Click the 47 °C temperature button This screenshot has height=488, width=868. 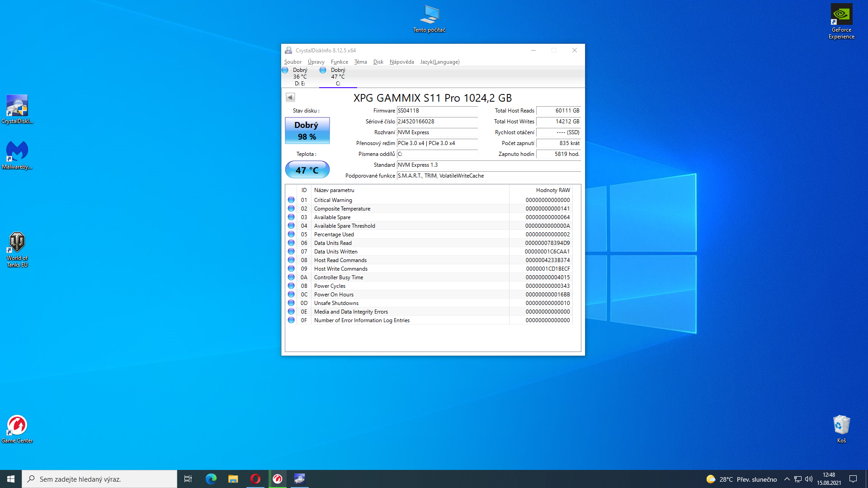[x=307, y=170]
